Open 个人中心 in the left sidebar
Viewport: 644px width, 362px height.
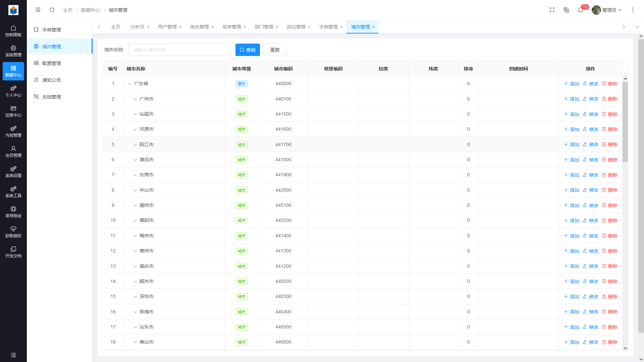pyautogui.click(x=13, y=91)
